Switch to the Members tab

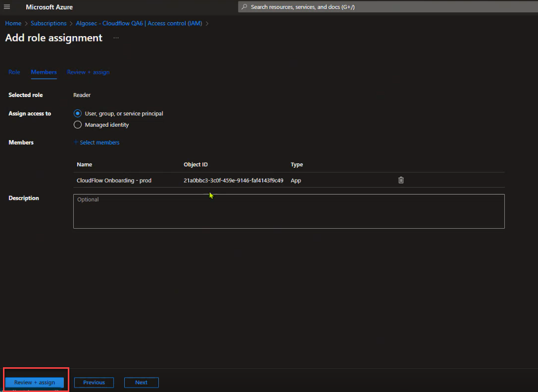click(x=44, y=72)
